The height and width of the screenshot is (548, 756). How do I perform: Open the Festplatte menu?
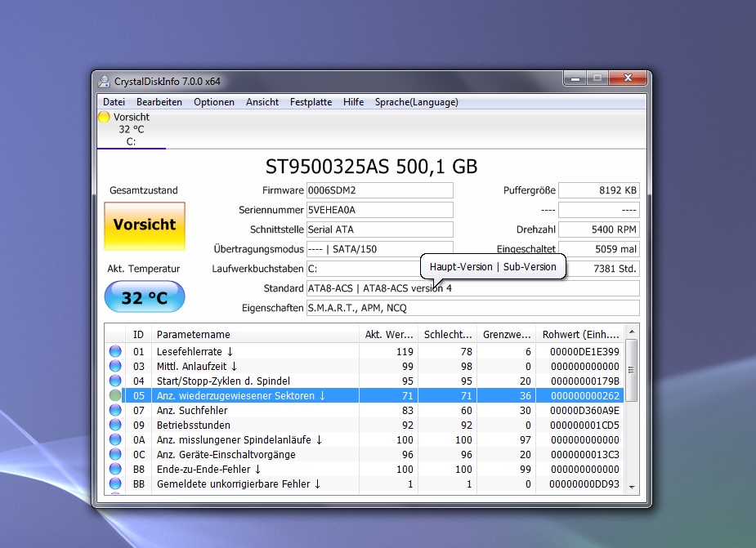click(x=311, y=102)
